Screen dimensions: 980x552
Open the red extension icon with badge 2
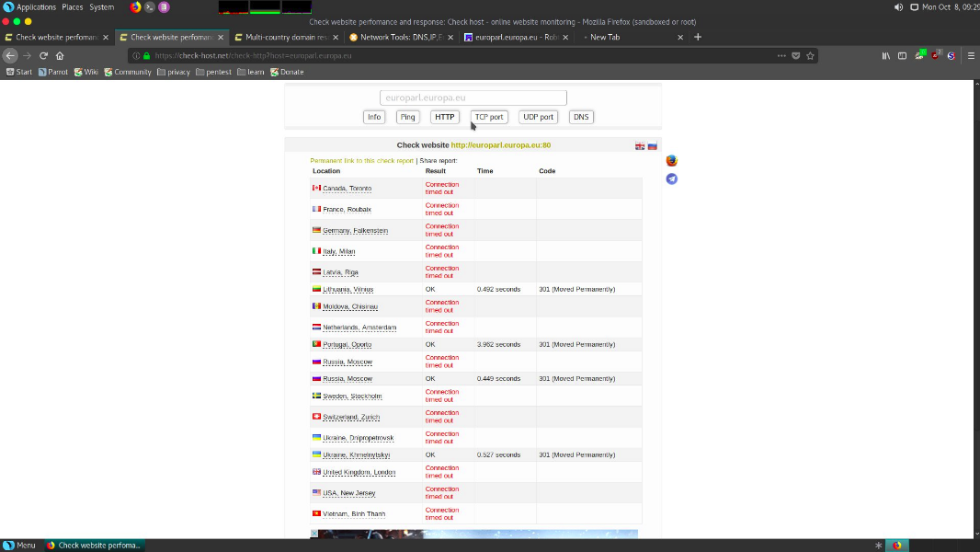click(936, 55)
